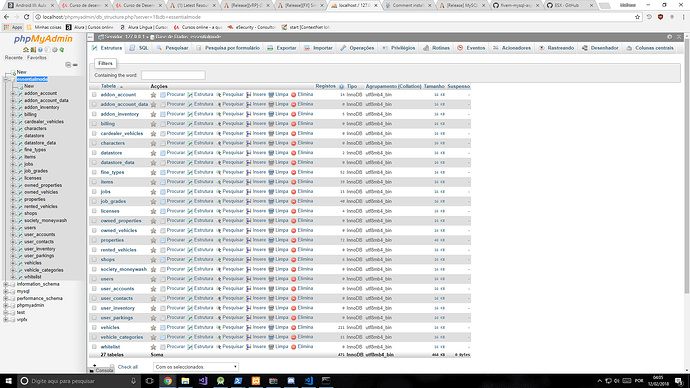Image resolution: width=690 pixels, height=388 pixels.
Task: Tick the checkbox for the whitelist table
Action: (x=94, y=347)
